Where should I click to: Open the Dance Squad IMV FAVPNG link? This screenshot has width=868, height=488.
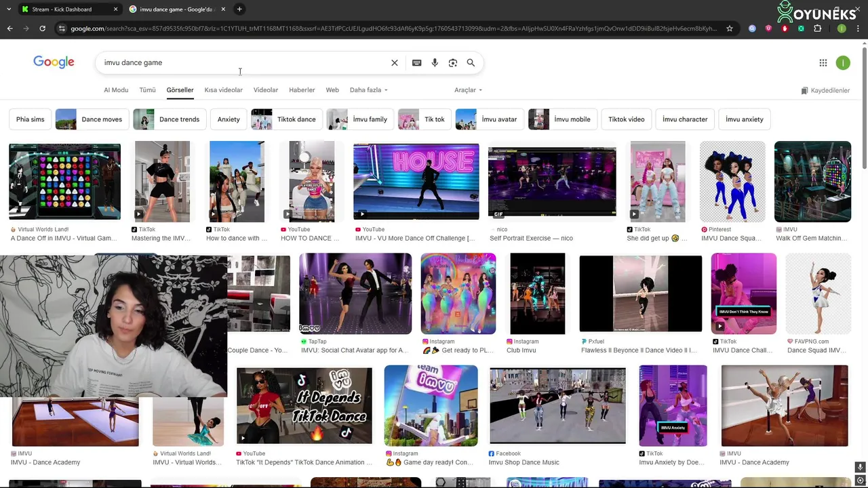coord(817,350)
